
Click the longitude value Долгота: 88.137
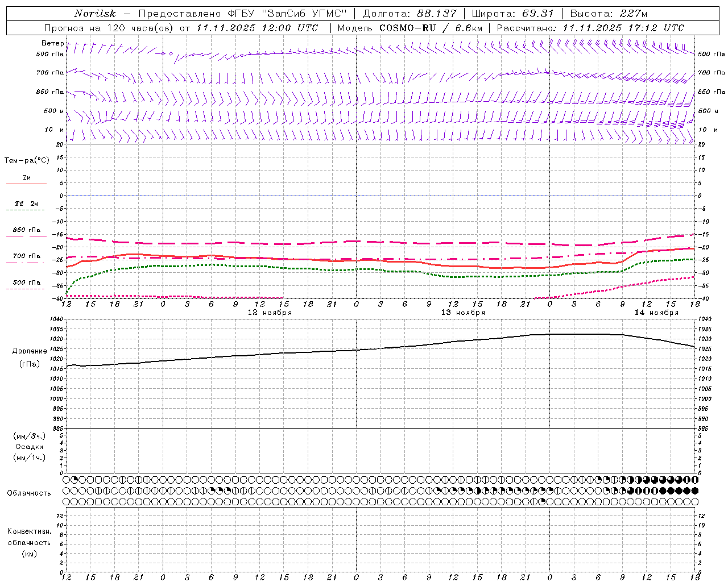(x=409, y=14)
